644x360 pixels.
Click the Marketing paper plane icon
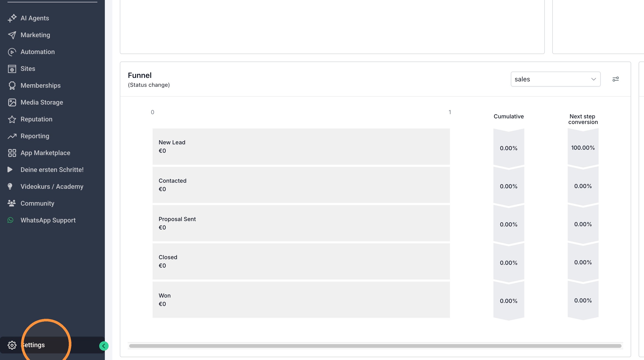pyautogui.click(x=12, y=35)
